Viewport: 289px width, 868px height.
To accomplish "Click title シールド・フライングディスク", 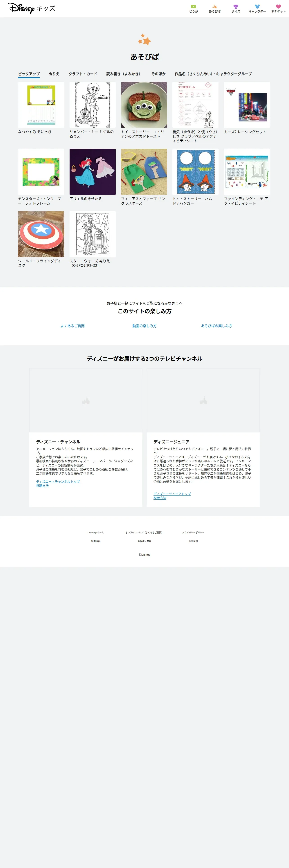I will click(x=39, y=263).
